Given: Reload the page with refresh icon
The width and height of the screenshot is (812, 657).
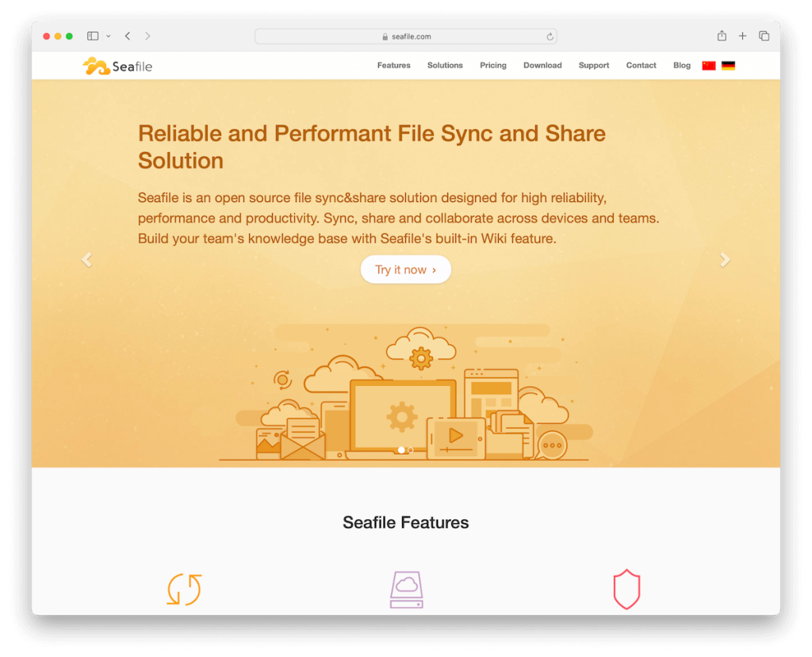Looking at the screenshot, I should 550,36.
